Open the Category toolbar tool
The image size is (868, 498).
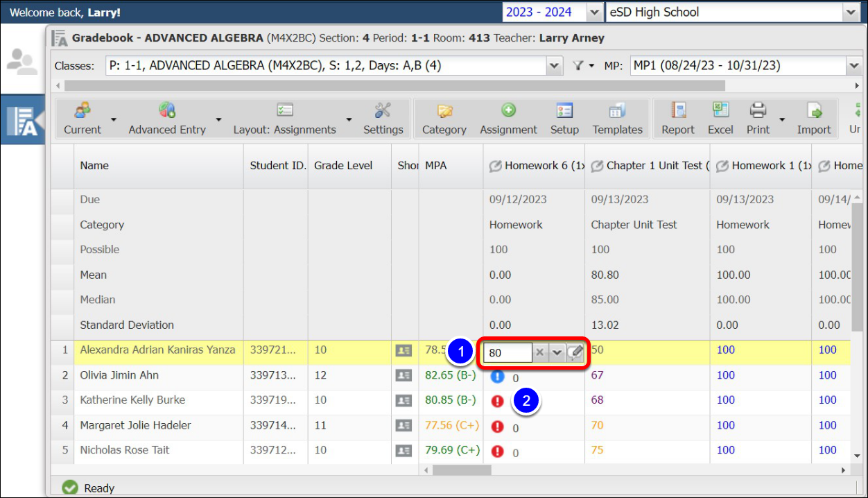tap(444, 119)
